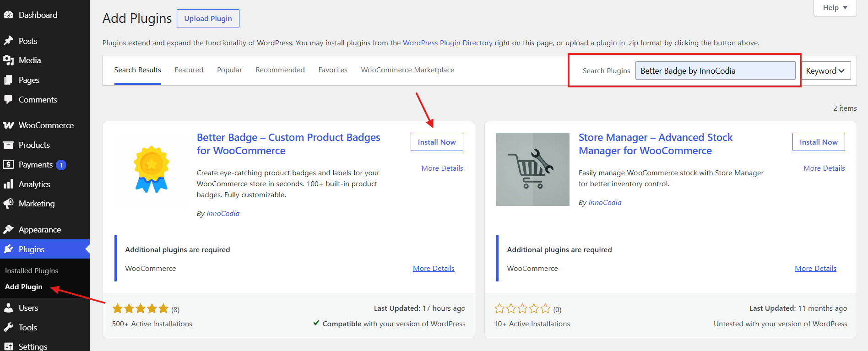Open the WordPress Plugin Directory link

point(447,43)
